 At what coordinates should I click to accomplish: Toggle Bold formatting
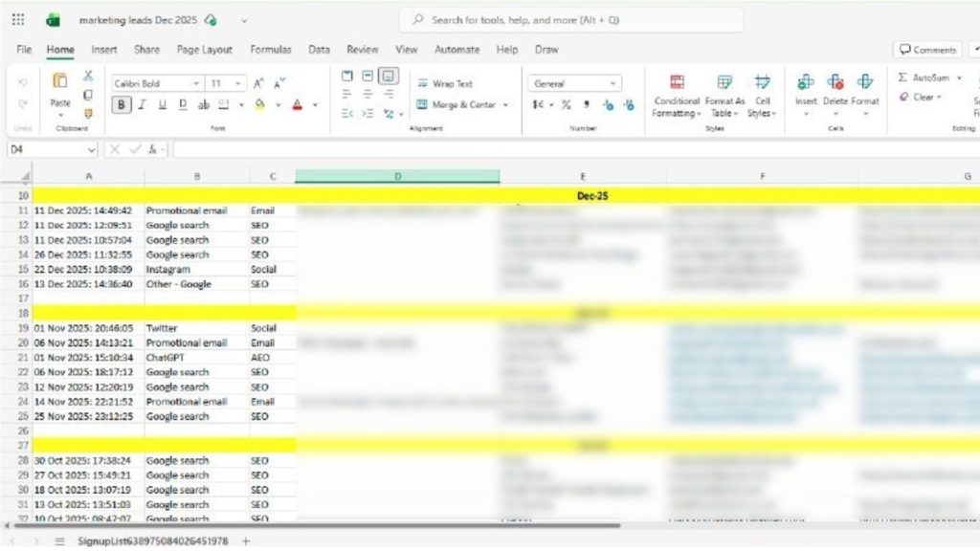click(122, 104)
